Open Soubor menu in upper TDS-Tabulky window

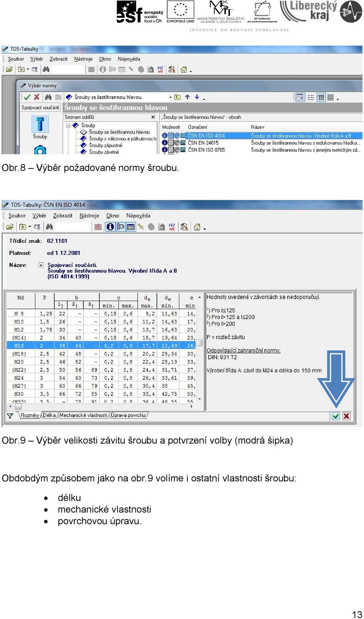pyautogui.click(x=16, y=59)
